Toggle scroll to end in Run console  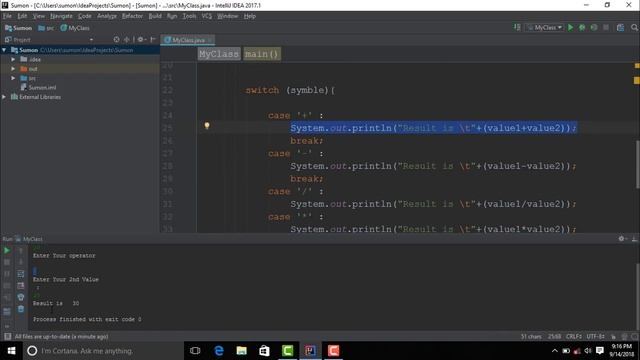point(21,285)
